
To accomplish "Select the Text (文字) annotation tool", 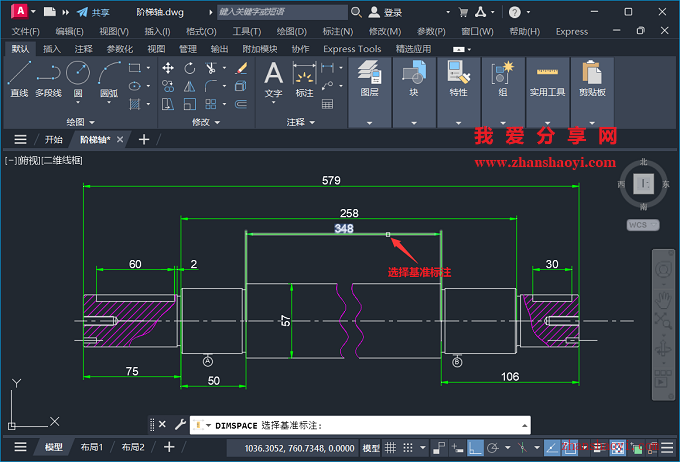I will point(274,79).
